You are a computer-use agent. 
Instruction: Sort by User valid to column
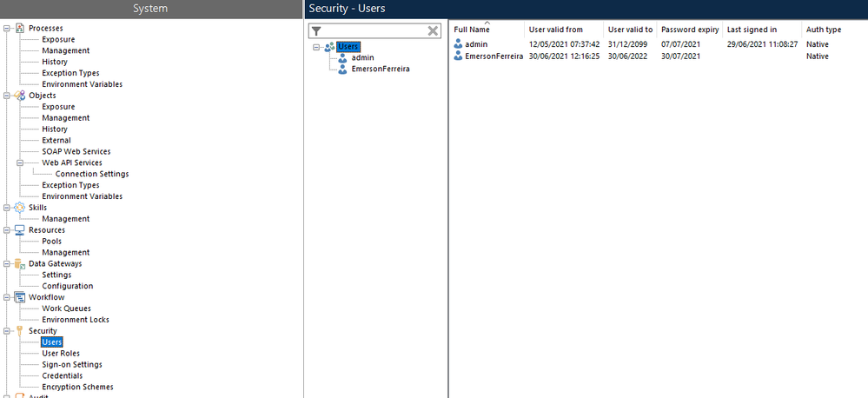630,30
